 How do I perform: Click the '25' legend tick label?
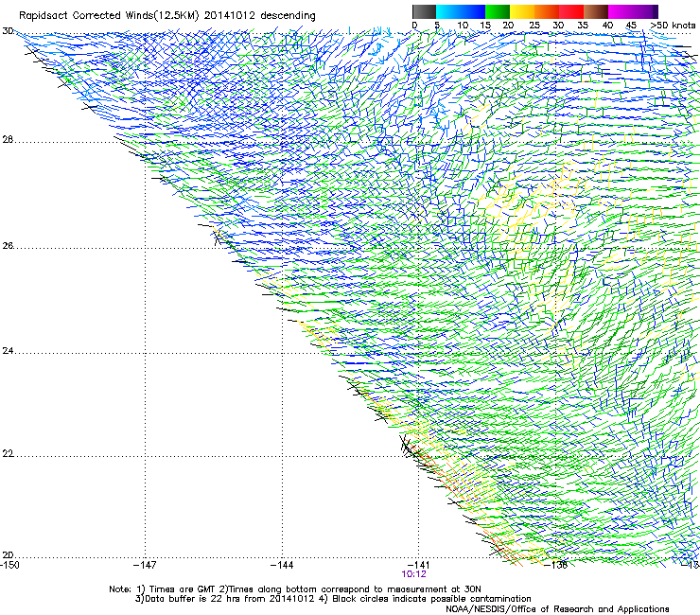coord(534,26)
